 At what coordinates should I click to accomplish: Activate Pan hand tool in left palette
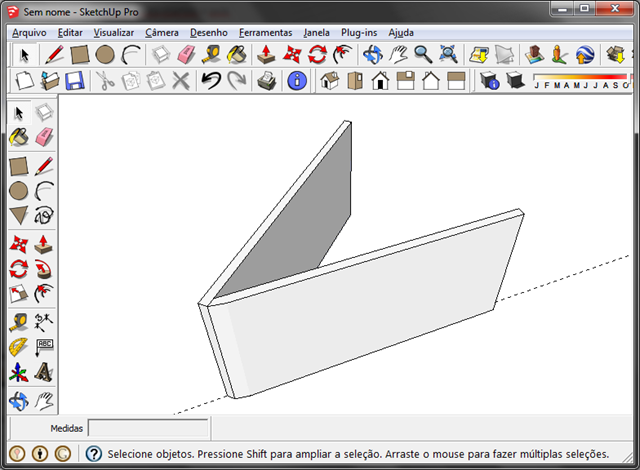[44, 401]
